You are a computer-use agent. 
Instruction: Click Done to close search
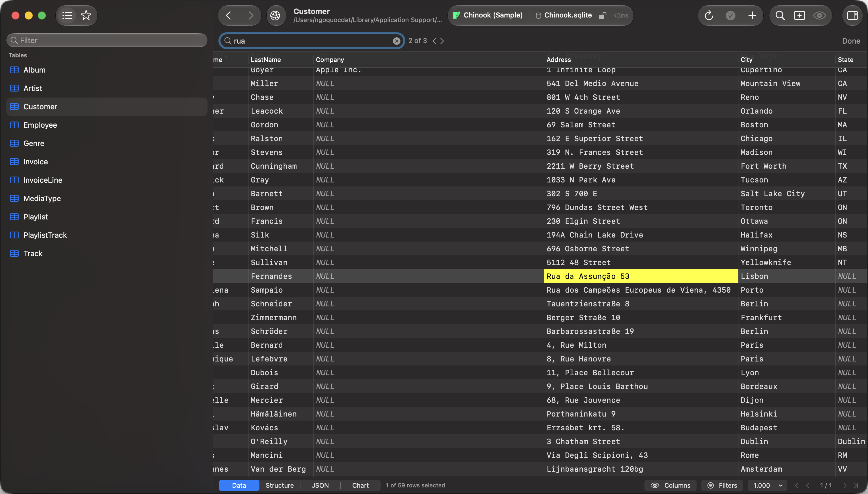pos(851,41)
